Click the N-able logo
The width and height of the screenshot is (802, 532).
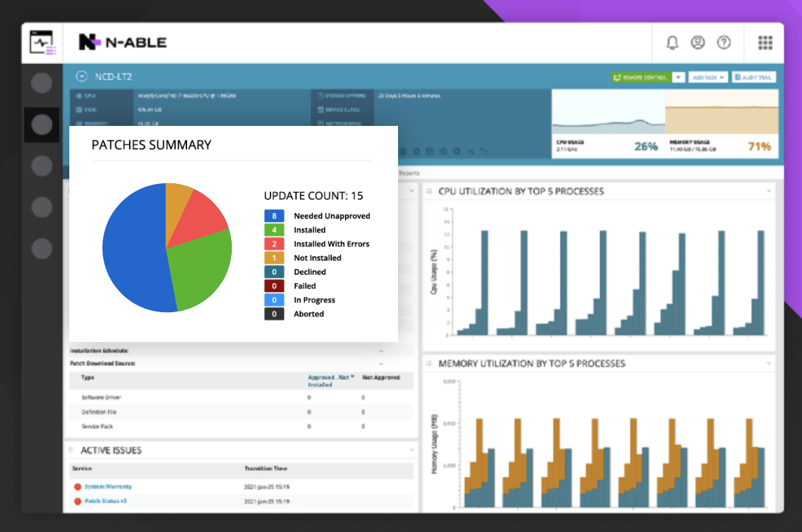(123, 42)
